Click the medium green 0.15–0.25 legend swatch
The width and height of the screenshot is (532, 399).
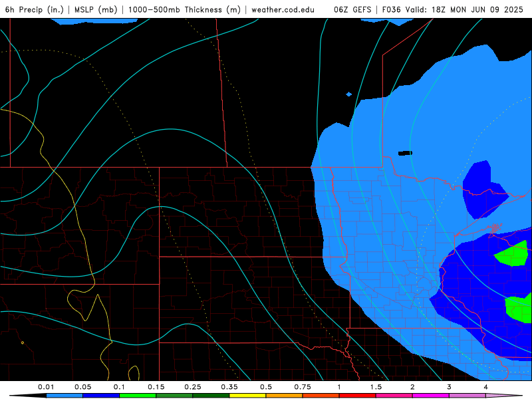[174, 396]
